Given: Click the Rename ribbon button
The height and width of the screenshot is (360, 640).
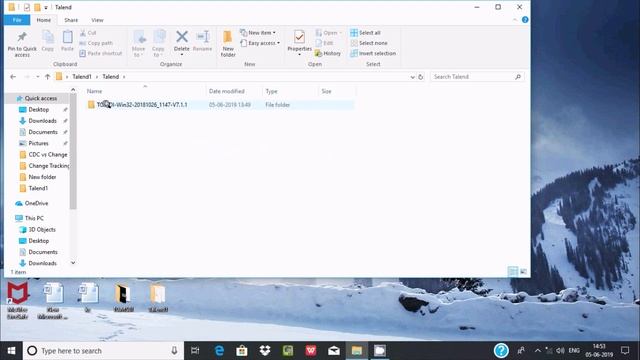Looking at the screenshot, I should pos(202,41).
